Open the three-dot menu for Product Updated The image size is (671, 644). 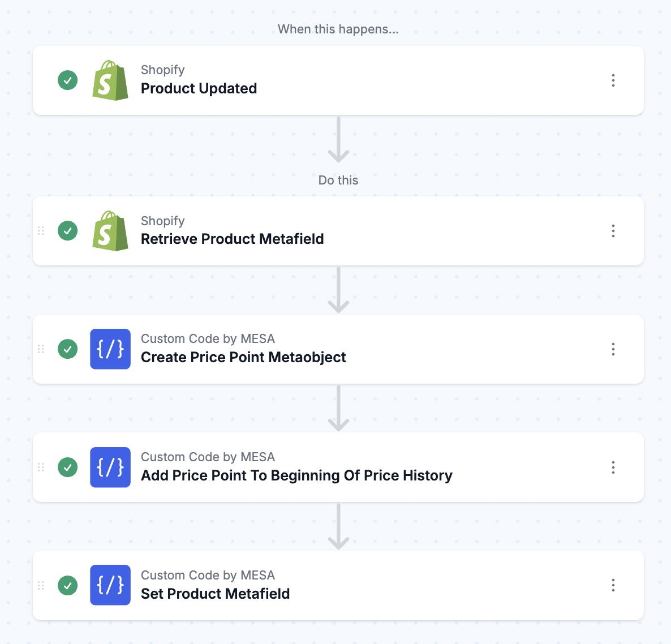(613, 80)
